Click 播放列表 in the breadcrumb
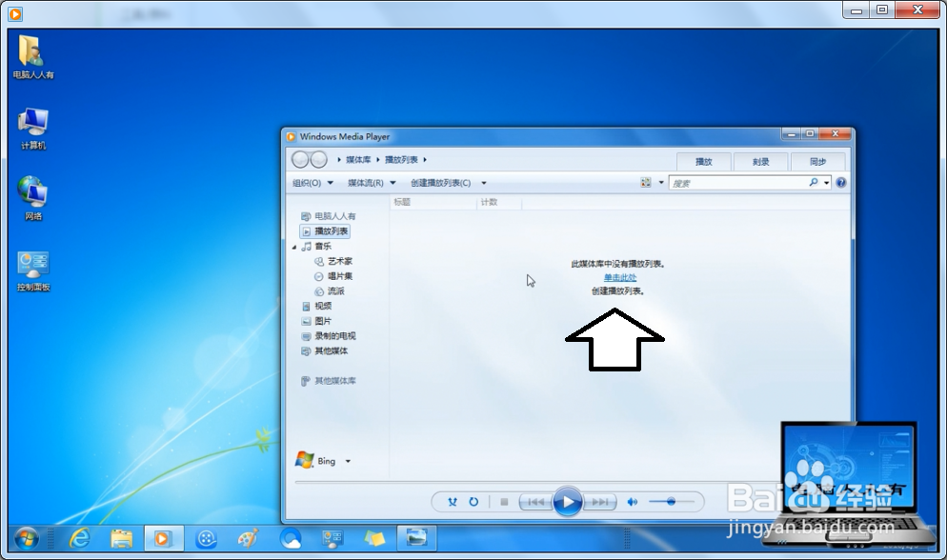The height and width of the screenshot is (560, 947). pos(401,160)
